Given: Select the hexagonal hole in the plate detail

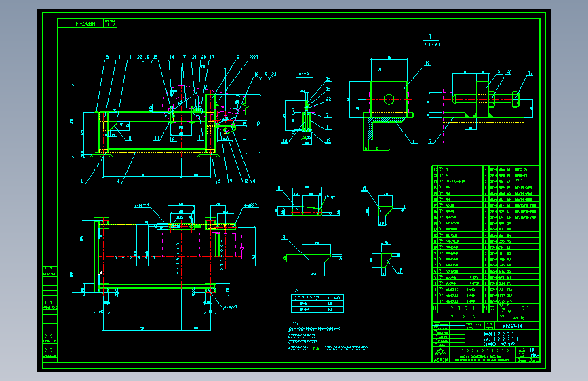Looking at the screenshot, I should 389,100.
